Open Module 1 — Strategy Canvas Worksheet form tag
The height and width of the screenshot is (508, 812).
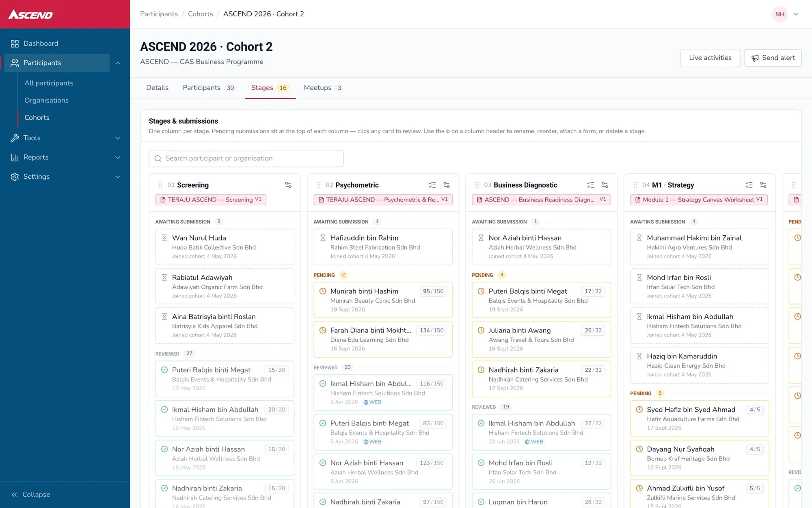click(x=699, y=200)
